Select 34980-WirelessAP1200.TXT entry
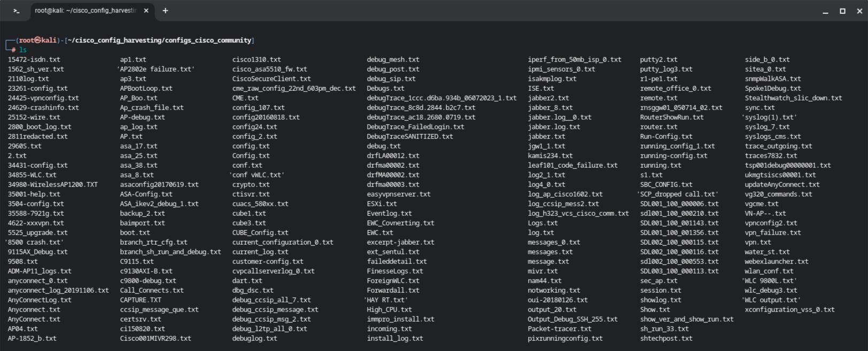 pos(53,185)
